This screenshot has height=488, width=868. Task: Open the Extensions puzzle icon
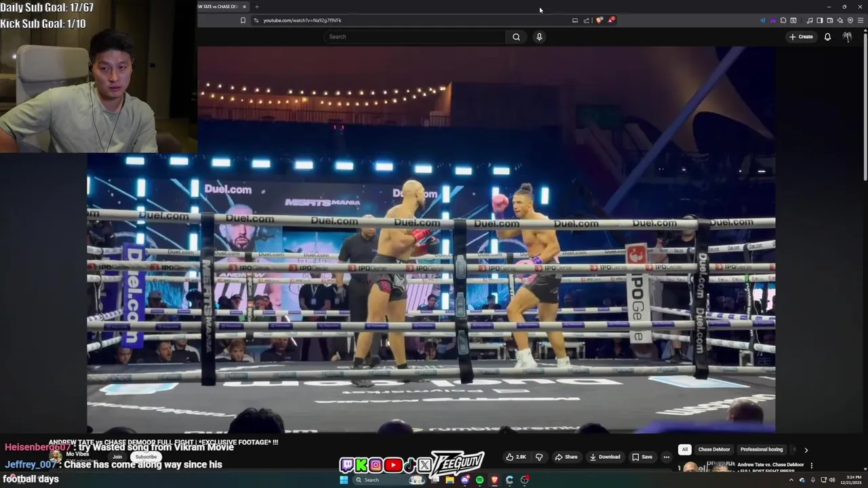783,20
